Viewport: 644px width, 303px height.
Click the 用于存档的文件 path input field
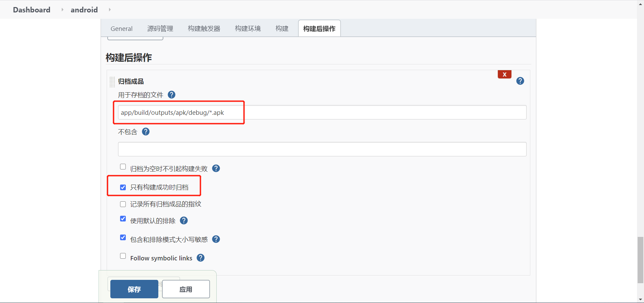click(x=322, y=112)
